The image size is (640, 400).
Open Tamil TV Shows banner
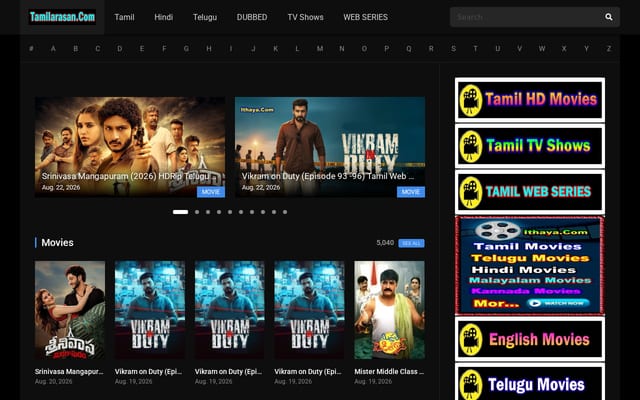(x=530, y=146)
